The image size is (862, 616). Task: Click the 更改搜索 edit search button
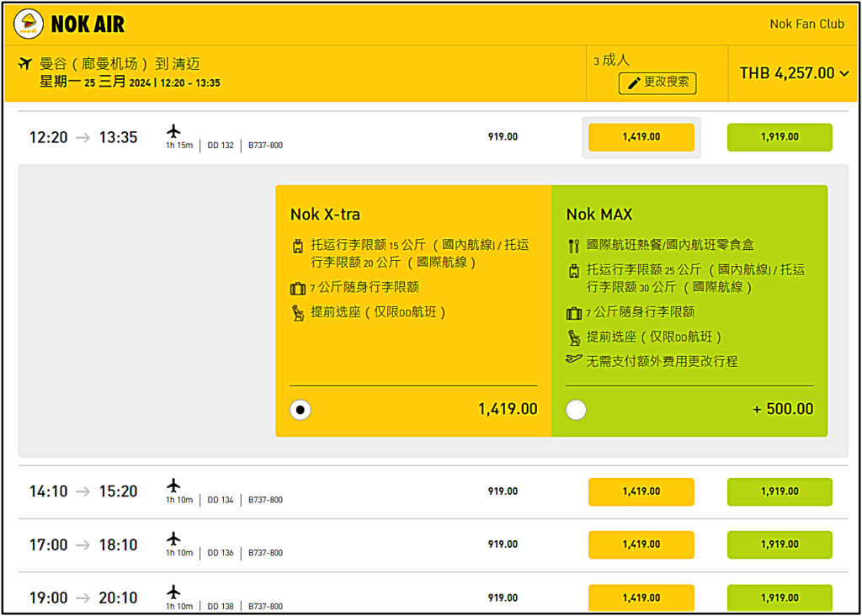tap(657, 83)
